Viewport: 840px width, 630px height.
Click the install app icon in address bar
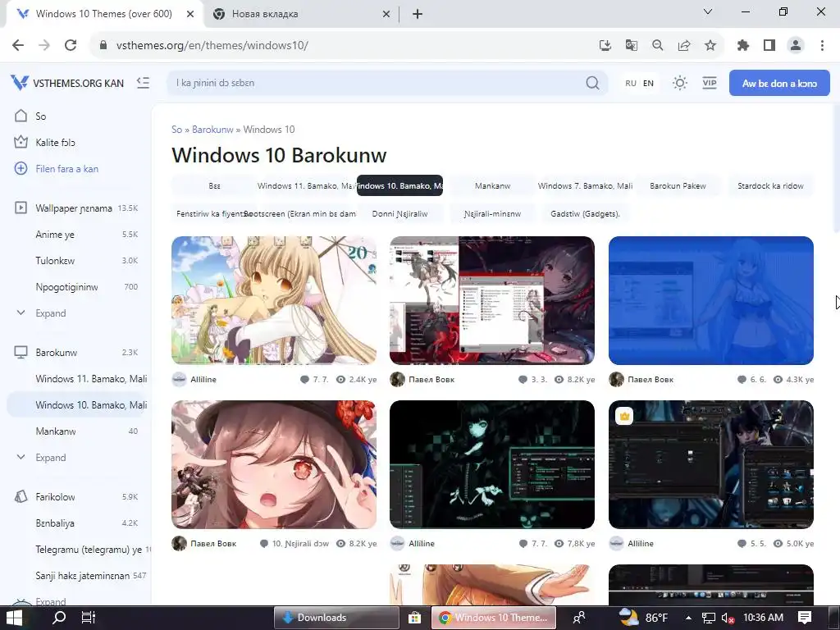[x=605, y=45]
